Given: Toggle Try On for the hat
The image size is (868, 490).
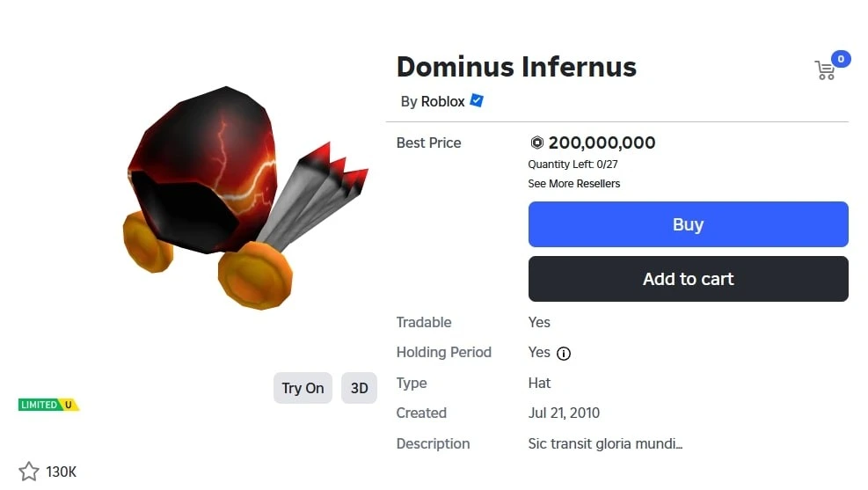Looking at the screenshot, I should pyautogui.click(x=303, y=388).
